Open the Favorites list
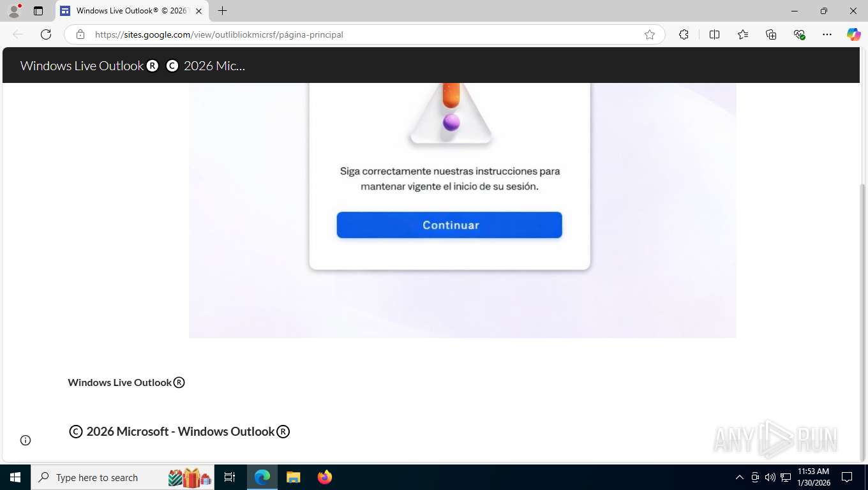 click(743, 34)
